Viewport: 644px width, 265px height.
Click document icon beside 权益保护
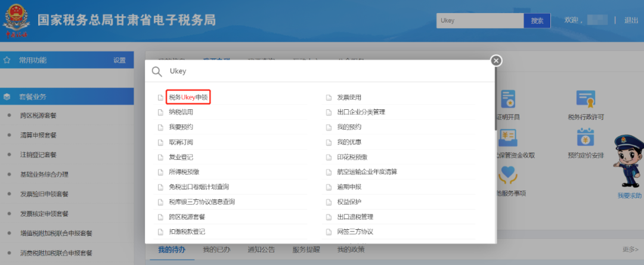coord(329,202)
